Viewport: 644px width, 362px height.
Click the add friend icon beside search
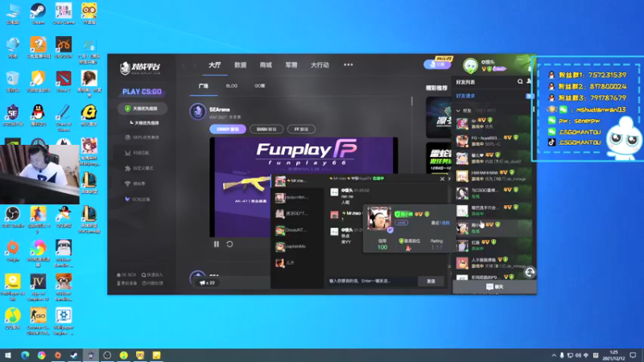(529, 82)
